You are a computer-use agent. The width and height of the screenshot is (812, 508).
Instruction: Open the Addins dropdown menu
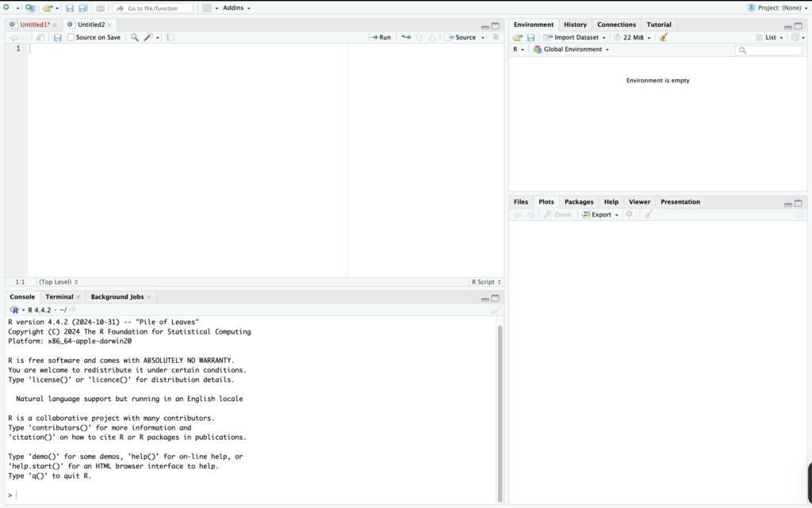pos(236,8)
